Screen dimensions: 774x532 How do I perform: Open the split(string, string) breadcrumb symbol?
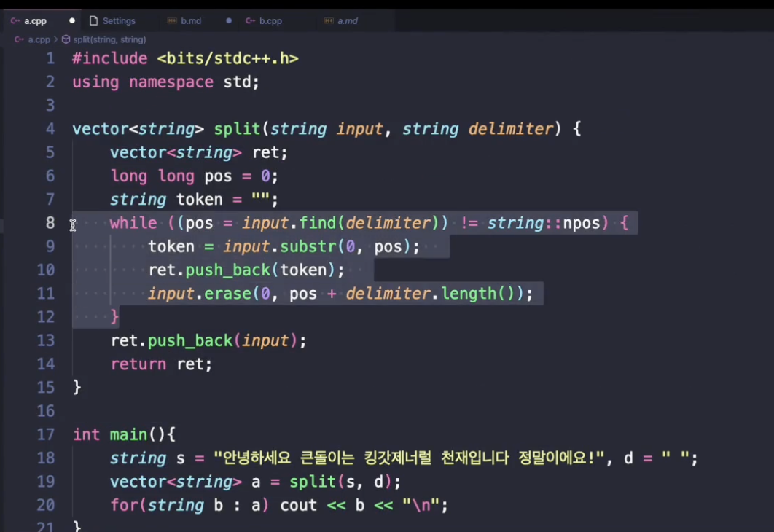(x=109, y=39)
